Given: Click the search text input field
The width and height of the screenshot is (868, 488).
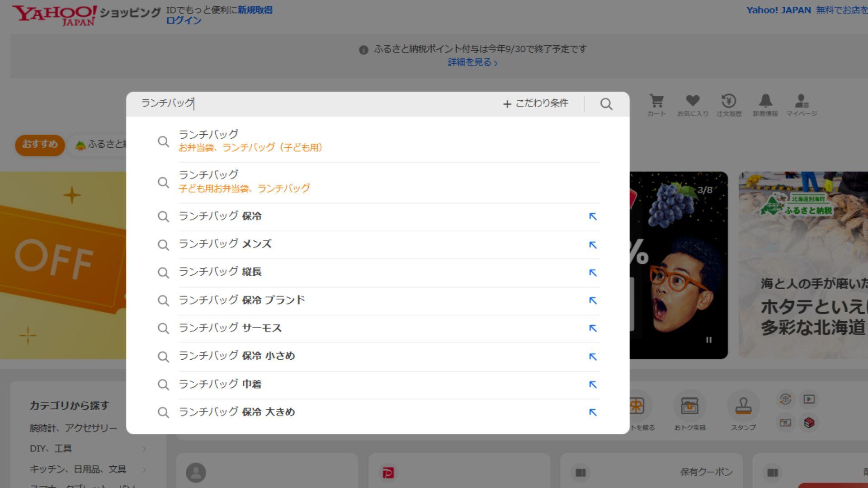Looking at the screenshot, I should tap(316, 104).
